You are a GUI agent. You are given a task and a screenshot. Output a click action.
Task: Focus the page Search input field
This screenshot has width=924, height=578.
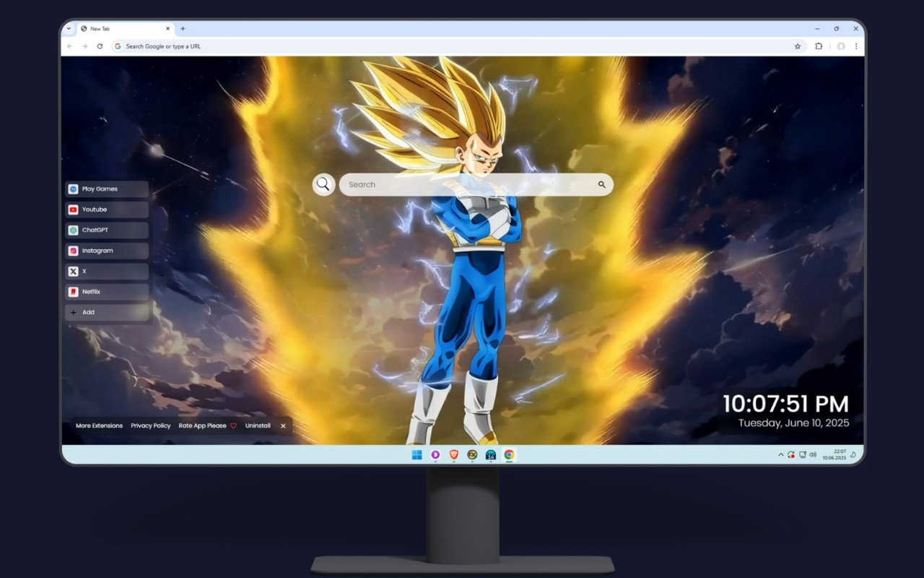pos(476,184)
